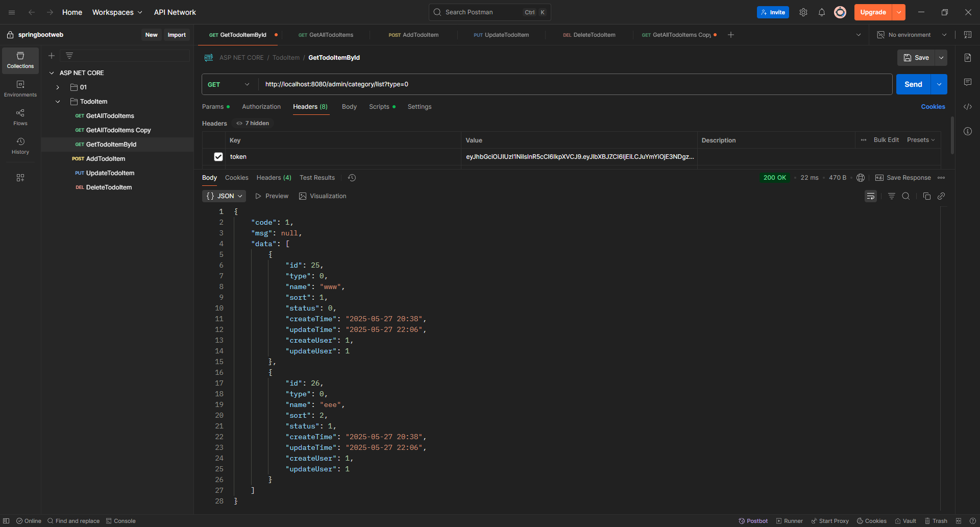This screenshot has width=980, height=527.
Task: Open Postman settings gear icon
Action: [803, 12]
